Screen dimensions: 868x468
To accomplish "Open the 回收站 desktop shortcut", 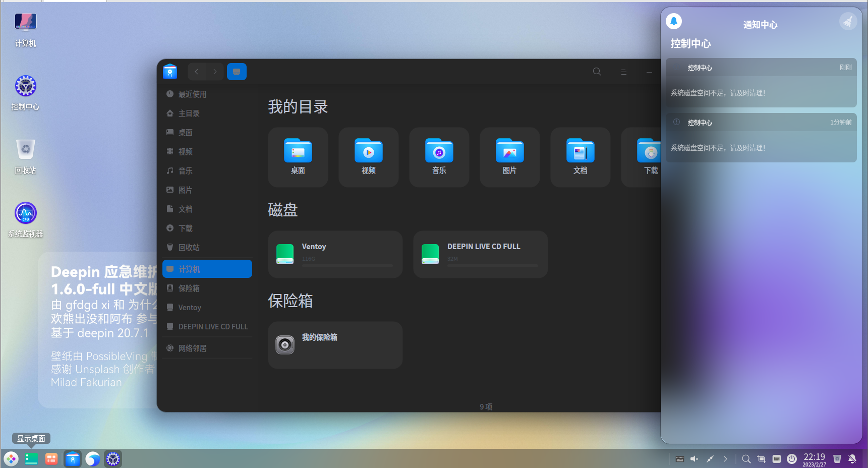I will pyautogui.click(x=26, y=157).
